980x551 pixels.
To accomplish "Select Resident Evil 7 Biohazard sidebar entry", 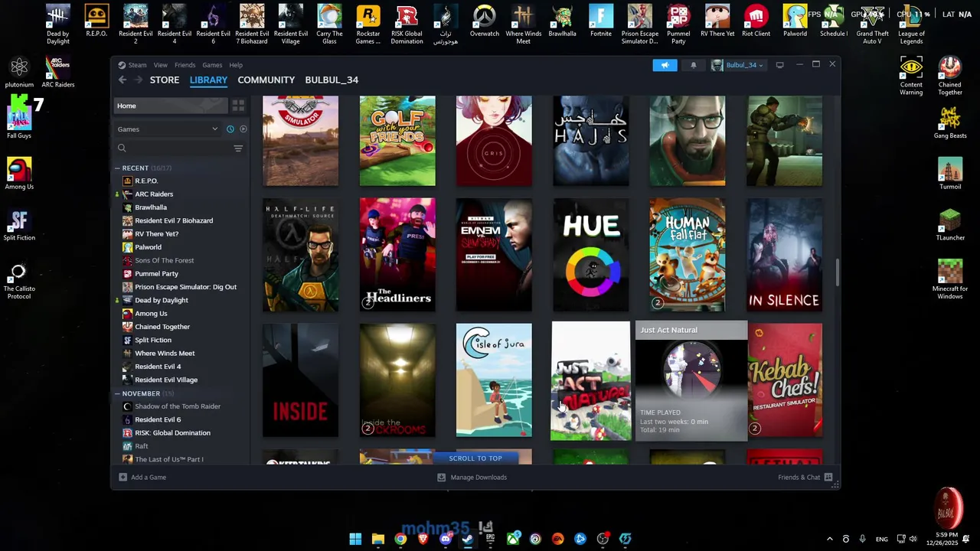I will pyautogui.click(x=174, y=220).
